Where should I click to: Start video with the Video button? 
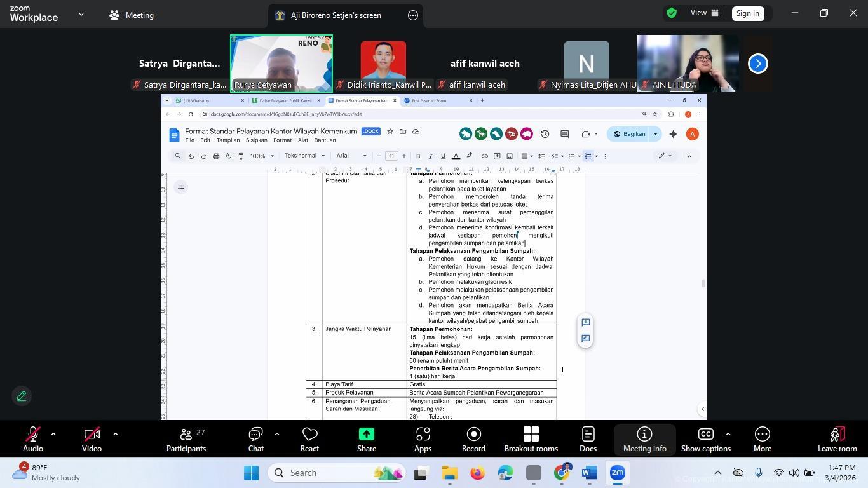point(92,439)
